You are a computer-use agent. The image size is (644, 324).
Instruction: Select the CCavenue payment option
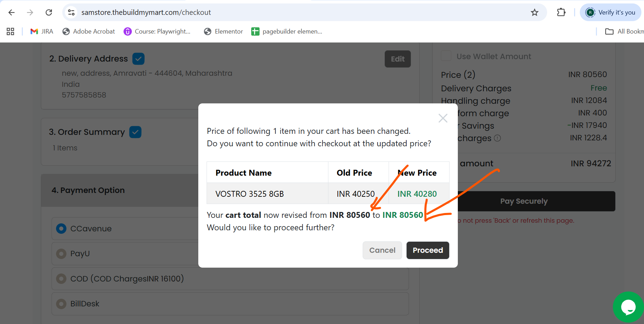(x=61, y=229)
